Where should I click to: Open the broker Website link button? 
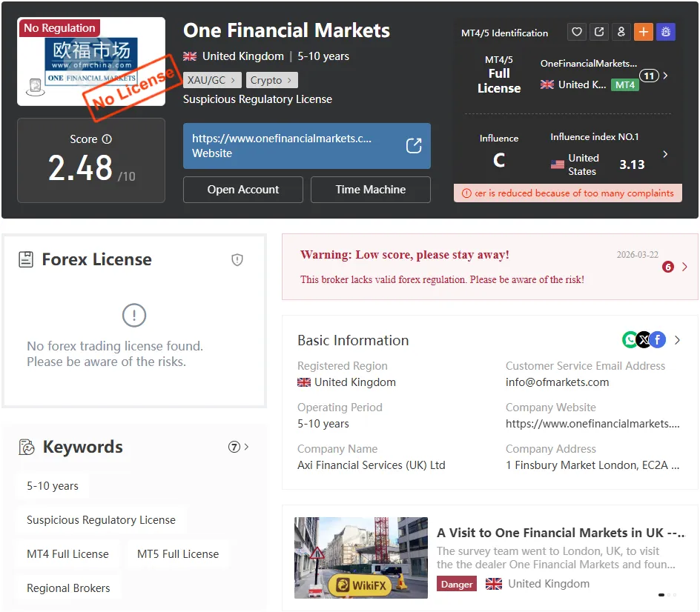pos(307,146)
